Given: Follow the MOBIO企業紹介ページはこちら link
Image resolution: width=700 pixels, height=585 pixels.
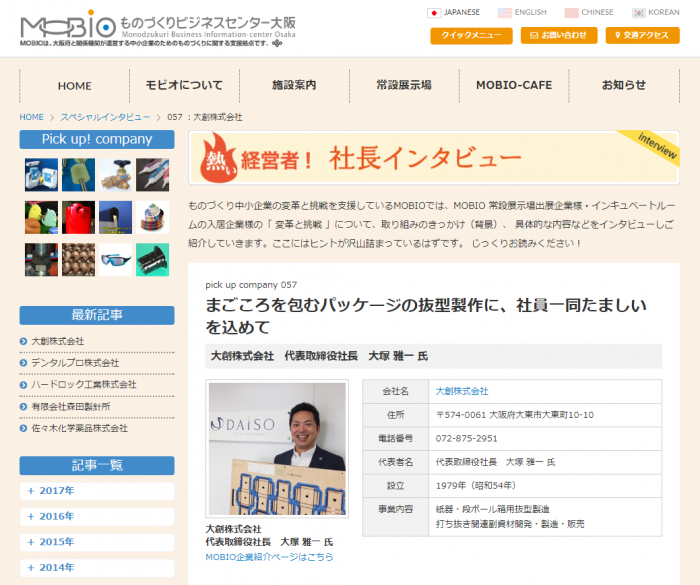Looking at the screenshot, I should (269, 557).
